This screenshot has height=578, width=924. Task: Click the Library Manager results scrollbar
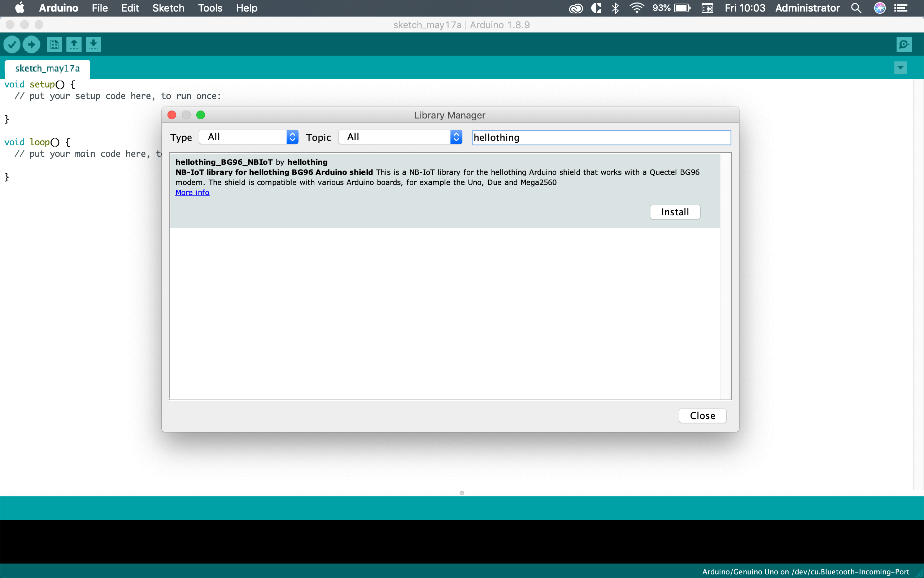pos(725,276)
